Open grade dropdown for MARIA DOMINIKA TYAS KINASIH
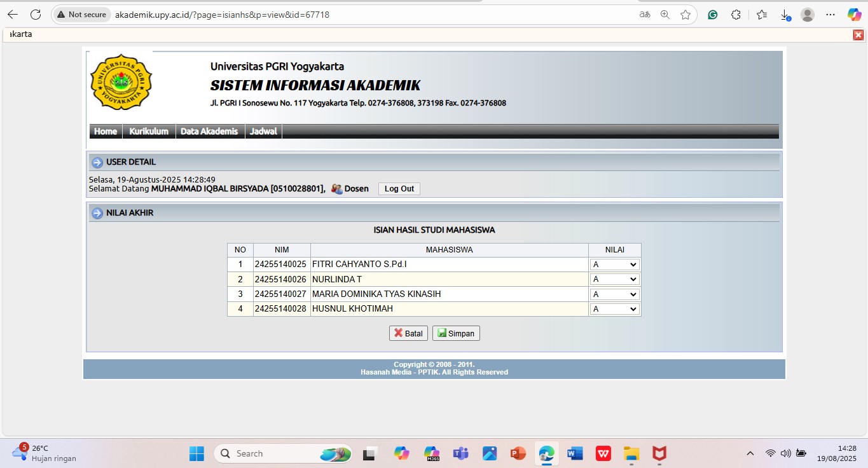The width and height of the screenshot is (868, 468). pyautogui.click(x=614, y=294)
